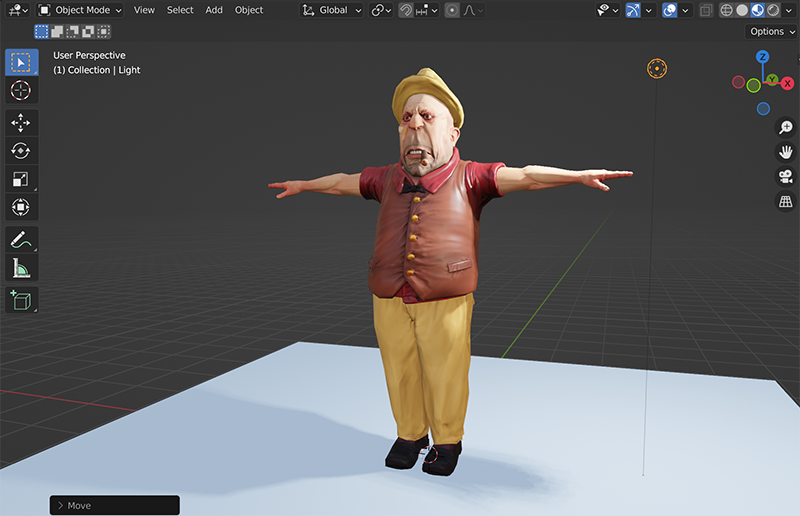Switch to Wireframe shading

pos(727,10)
